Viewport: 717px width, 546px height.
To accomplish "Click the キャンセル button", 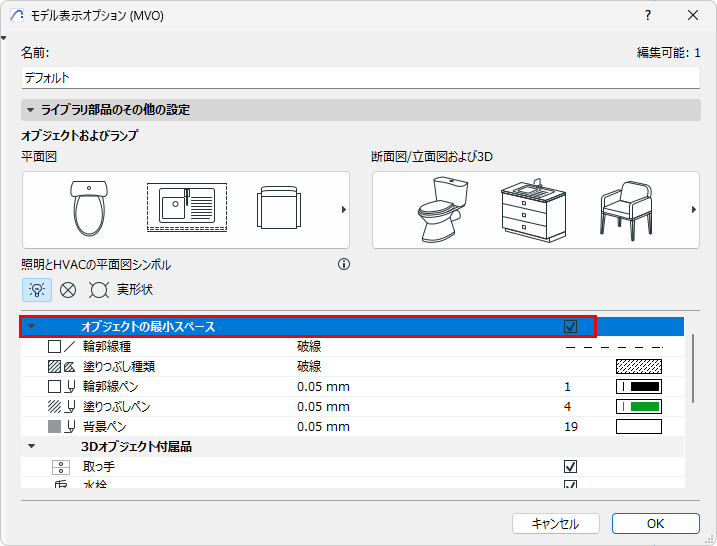I will click(x=556, y=524).
